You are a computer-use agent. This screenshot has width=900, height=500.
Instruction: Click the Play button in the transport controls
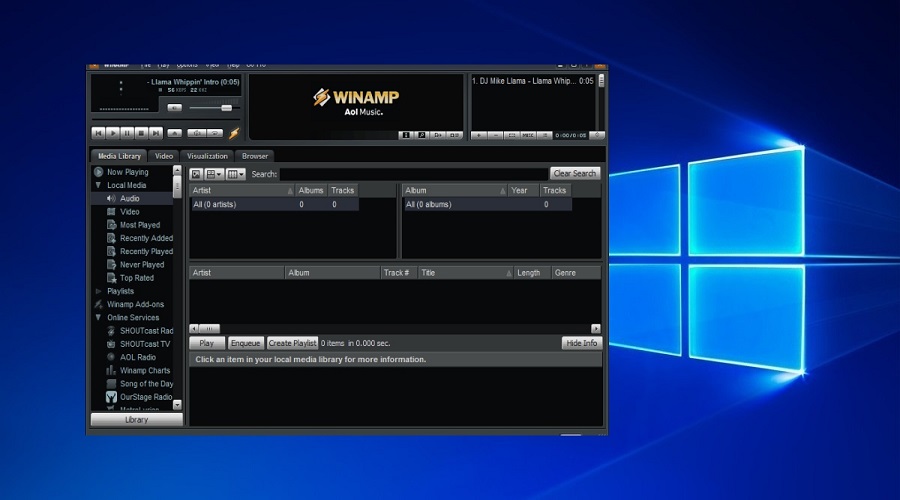coord(113,133)
